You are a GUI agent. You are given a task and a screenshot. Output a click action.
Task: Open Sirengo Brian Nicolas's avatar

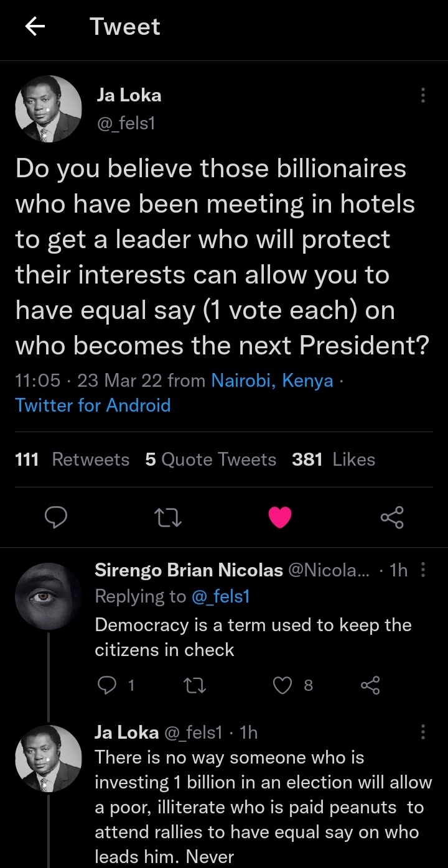(x=48, y=596)
